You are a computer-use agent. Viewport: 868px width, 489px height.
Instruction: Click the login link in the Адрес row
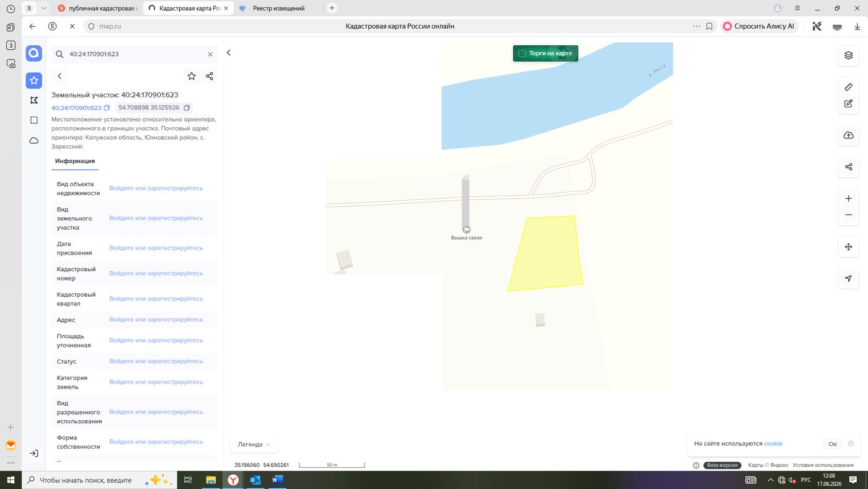point(156,320)
